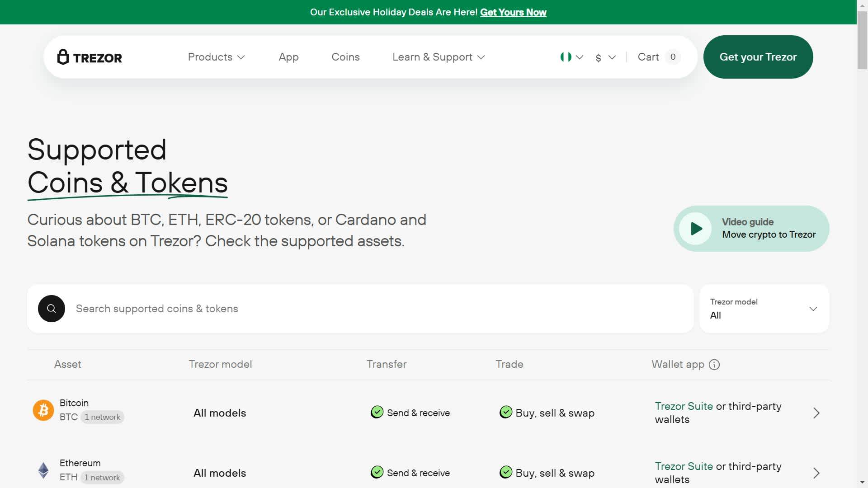Click the Ethereum Send & receive checkmark
The width and height of the screenshot is (868, 488).
tap(377, 472)
